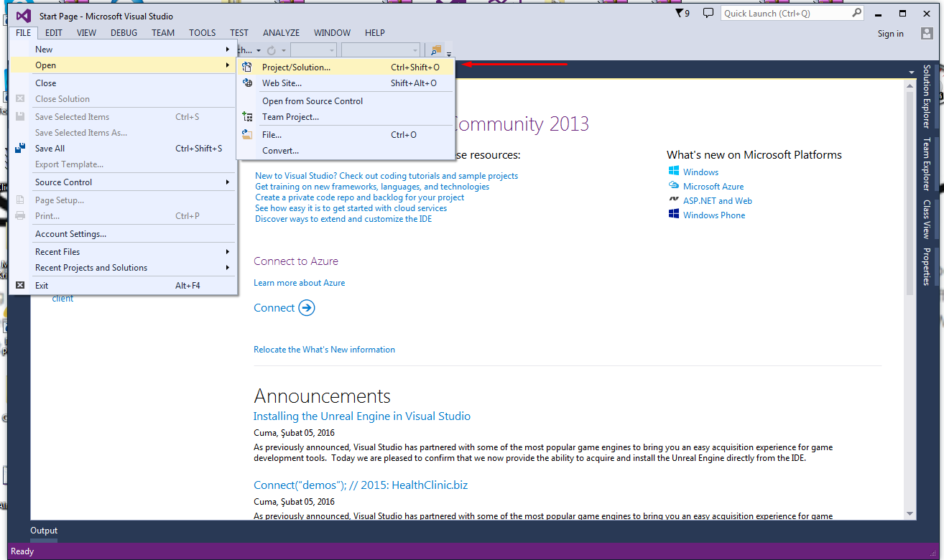Click 'See how easy it is' cloud services link
The height and width of the screenshot is (560, 944).
click(351, 208)
